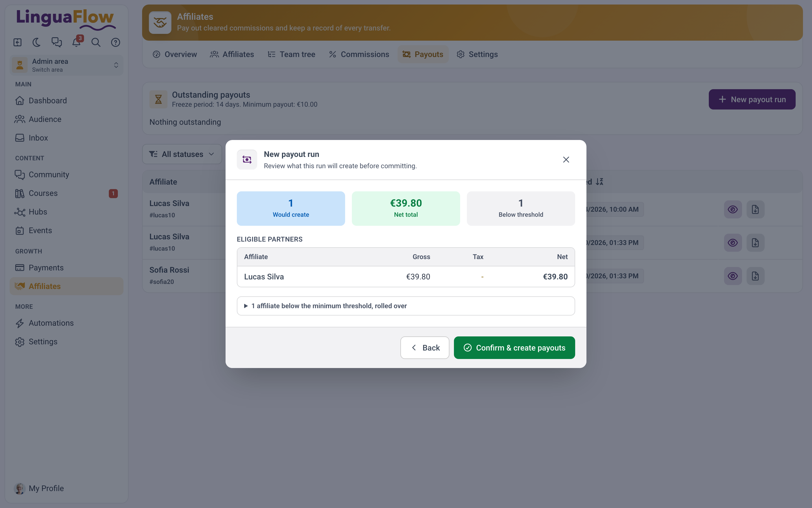Viewport: 812px width, 508px height.
Task: Switch to the Payouts tab
Action: (423, 54)
